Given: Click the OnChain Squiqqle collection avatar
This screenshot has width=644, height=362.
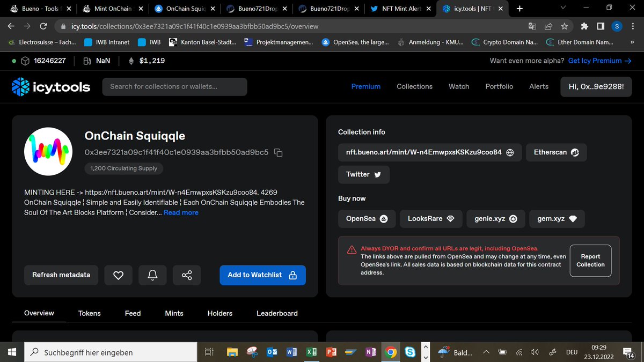Looking at the screenshot, I should [49, 151].
